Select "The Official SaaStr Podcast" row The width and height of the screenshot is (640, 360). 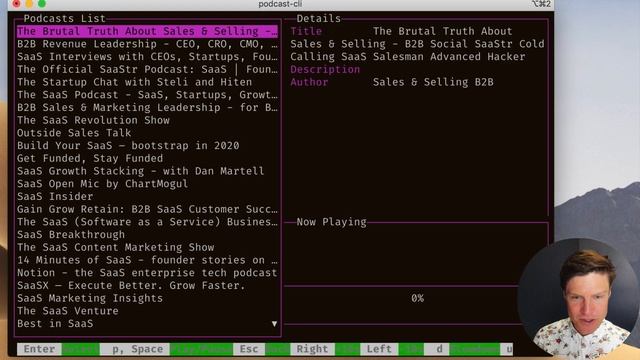pyautogui.click(x=147, y=69)
